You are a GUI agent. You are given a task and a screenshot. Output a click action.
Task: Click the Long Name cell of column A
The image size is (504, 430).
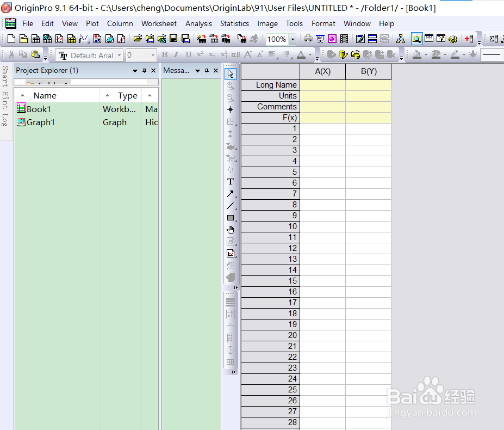tap(323, 85)
